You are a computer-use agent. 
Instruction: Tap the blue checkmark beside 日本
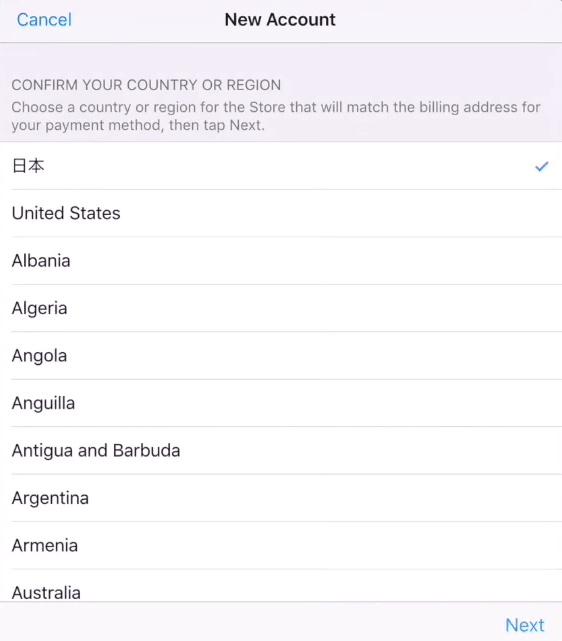(x=542, y=166)
